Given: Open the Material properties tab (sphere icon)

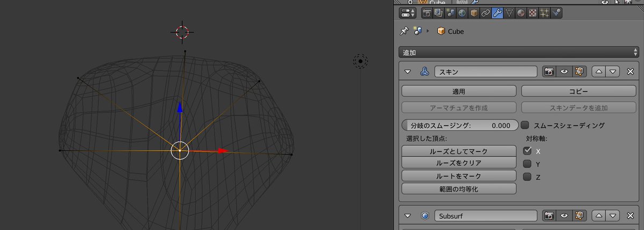Looking at the screenshot, I should (521, 13).
